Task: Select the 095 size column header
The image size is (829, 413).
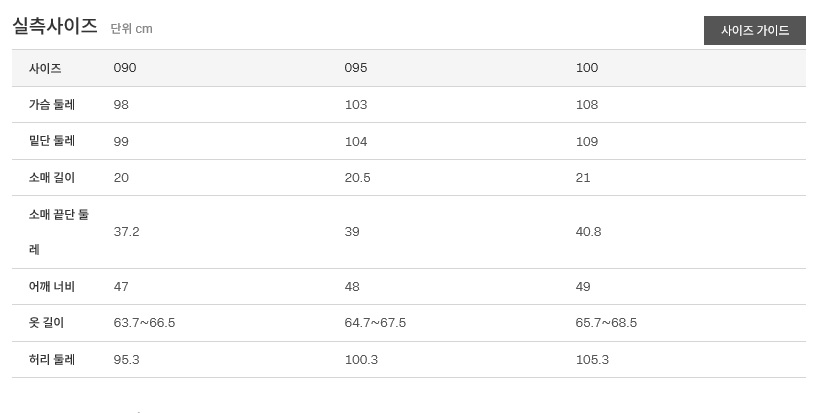Action: [x=356, y=68]
